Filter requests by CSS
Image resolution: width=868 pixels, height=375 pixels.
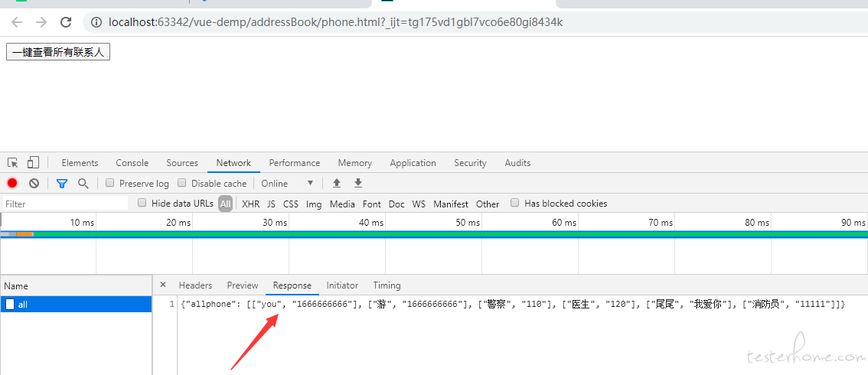click(291, 204)
